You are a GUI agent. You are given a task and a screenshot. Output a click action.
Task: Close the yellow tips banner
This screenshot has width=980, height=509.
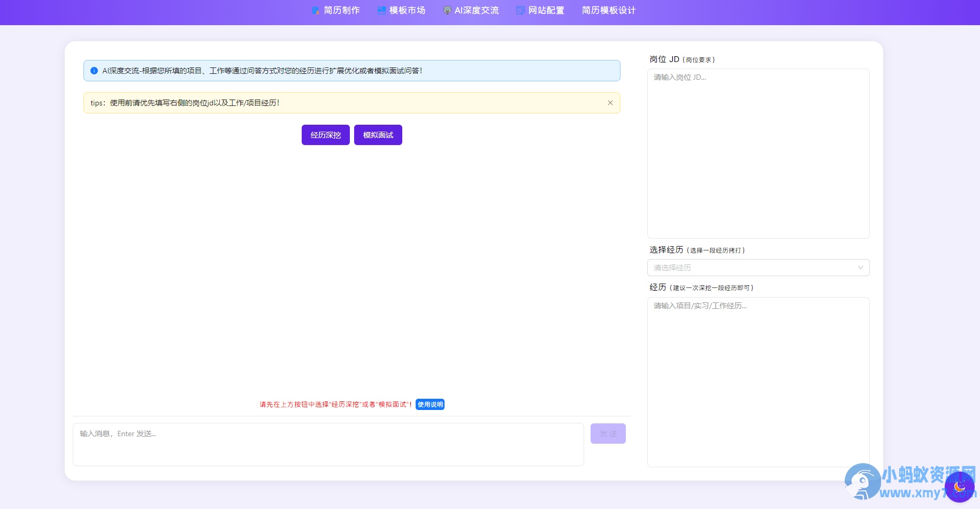610,103
